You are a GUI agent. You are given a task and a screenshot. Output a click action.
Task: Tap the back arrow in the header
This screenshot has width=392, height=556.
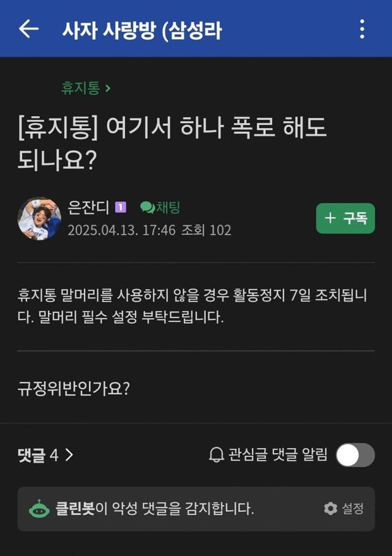(x=28, y=29)
